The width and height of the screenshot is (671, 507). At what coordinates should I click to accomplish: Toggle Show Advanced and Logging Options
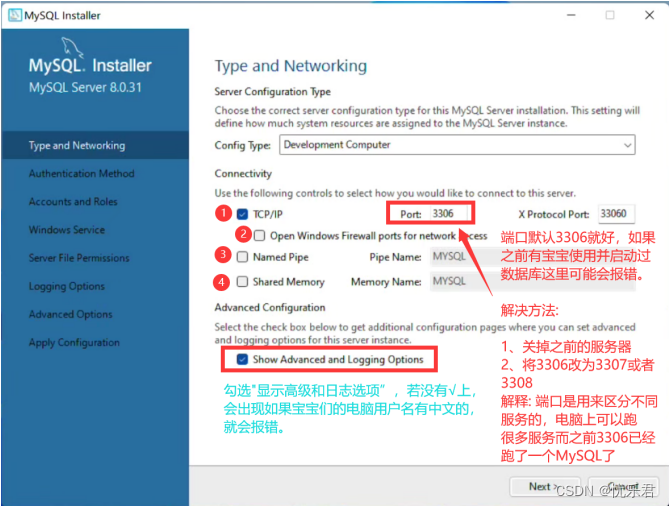pos(242,359)
